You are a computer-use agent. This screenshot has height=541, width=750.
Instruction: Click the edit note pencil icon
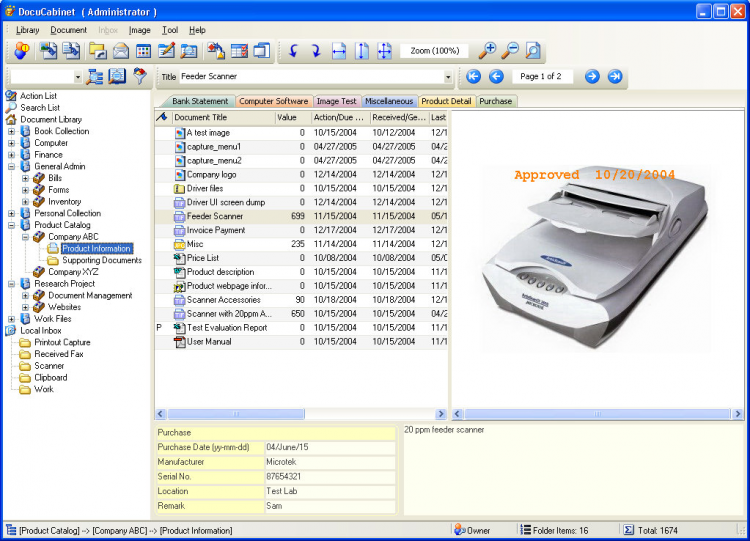(166, 51)
